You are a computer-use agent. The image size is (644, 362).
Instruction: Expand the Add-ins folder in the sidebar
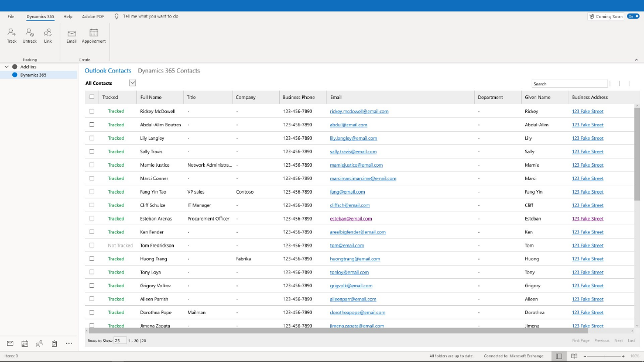click(6, 67)
